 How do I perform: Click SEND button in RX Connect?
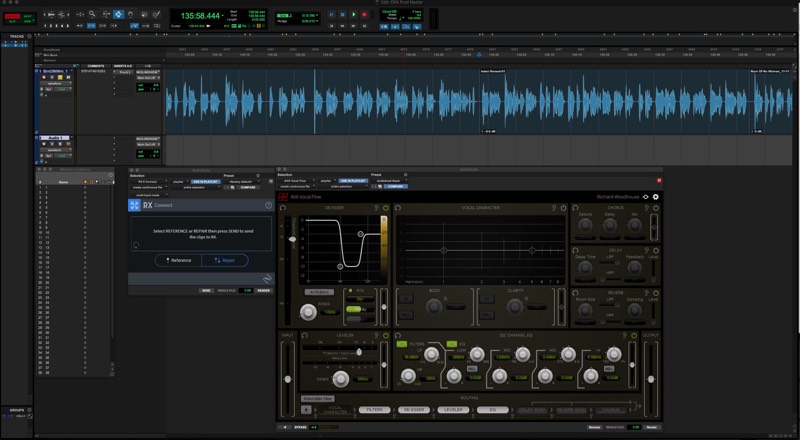(206, 290)
